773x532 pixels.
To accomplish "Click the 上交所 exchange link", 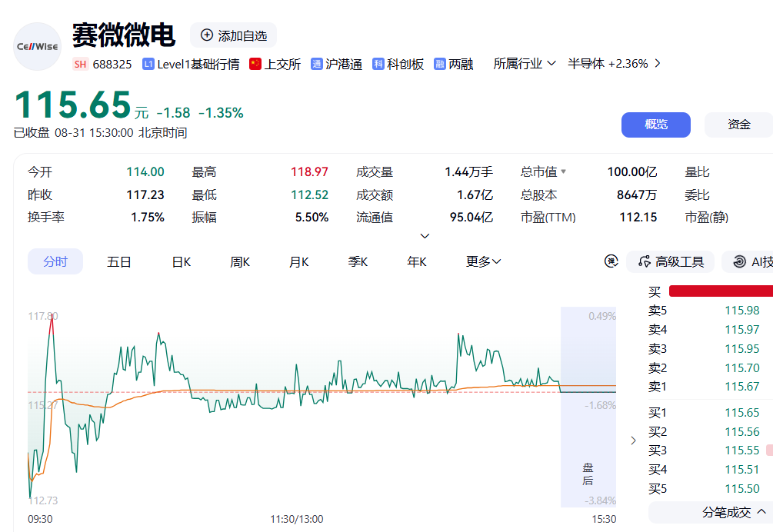I will 282,64.
